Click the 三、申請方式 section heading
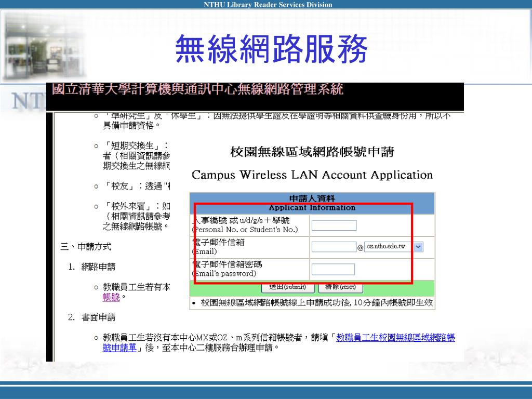Image resolution: width=532 pixels, height=399 pixels. coord(86,247)
